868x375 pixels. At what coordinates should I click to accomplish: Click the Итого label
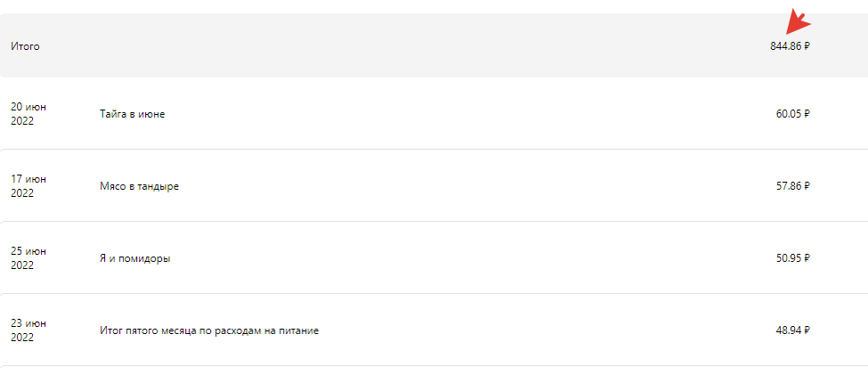25,46
